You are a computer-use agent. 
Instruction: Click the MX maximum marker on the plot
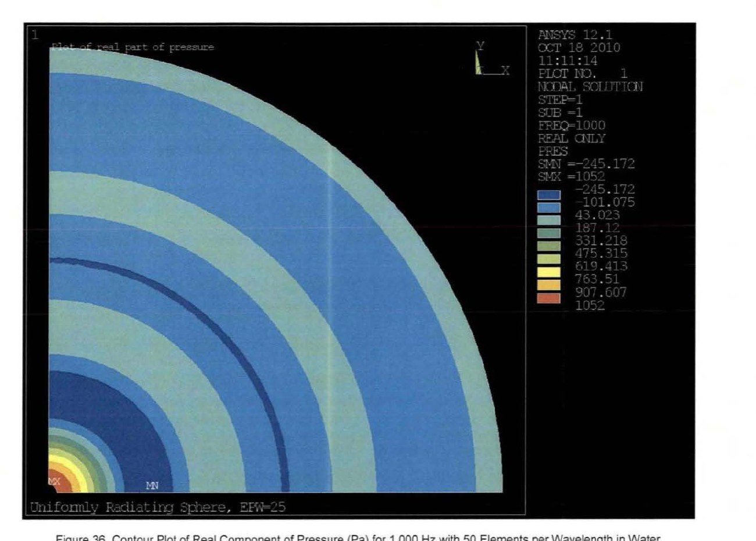54,482
